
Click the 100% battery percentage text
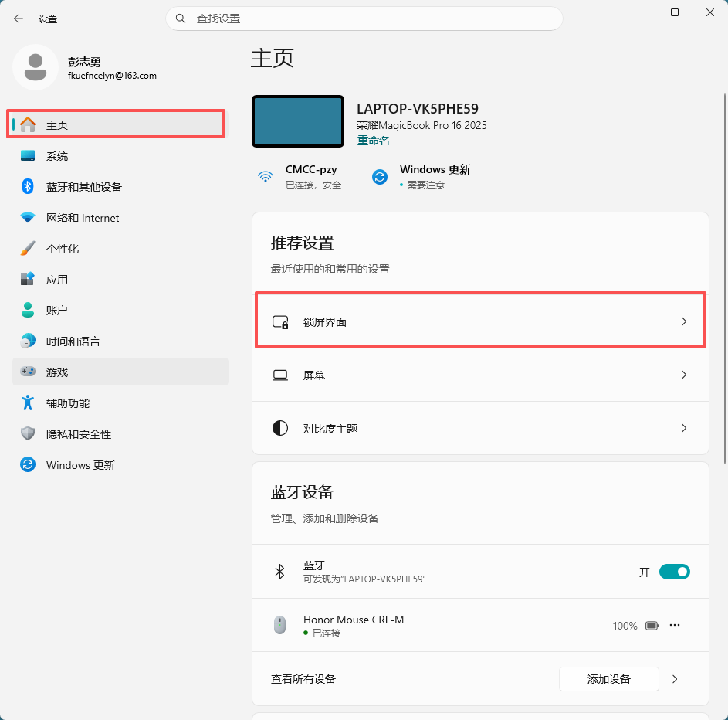[625, 626]
